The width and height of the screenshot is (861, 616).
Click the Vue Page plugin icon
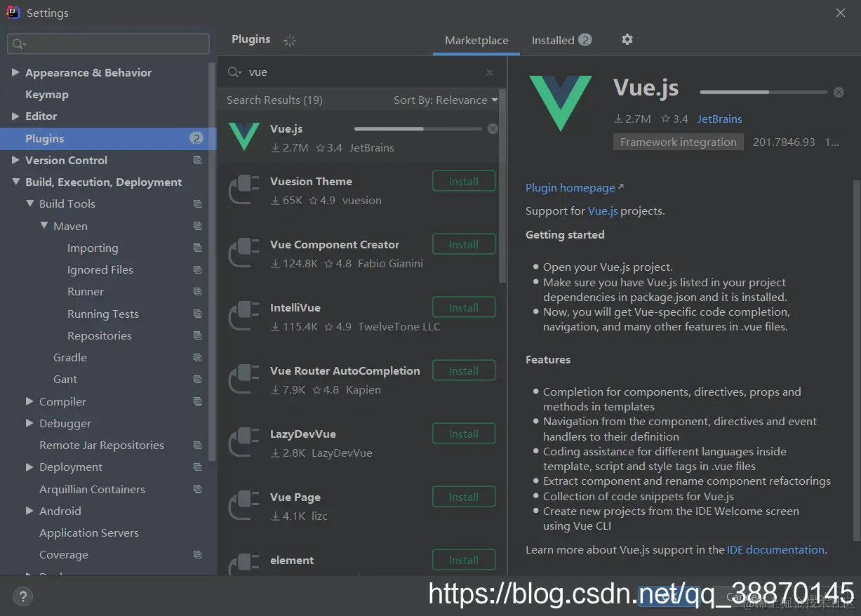point(244,505)
